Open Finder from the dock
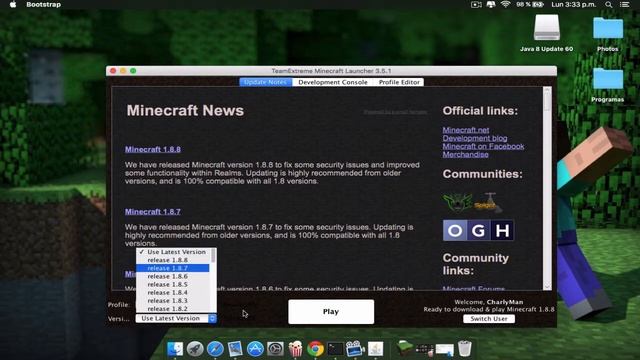The width and height of the screenshot is (640, 360). tap(175, 349)
